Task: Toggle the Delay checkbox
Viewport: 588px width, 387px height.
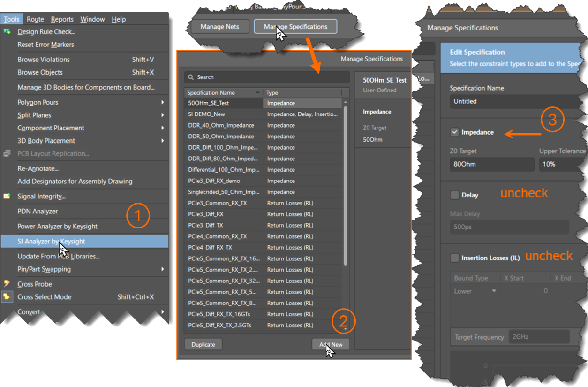Action: click(454, 195)
